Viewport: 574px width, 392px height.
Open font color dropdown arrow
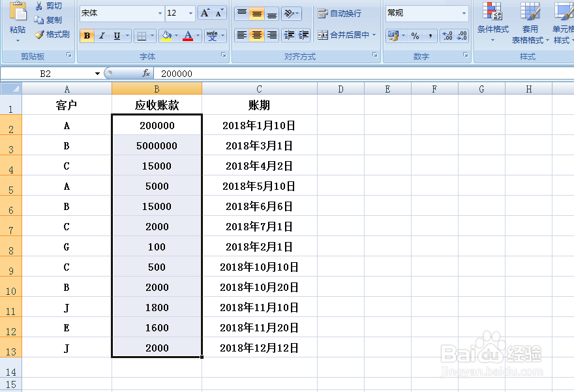pyautogui.click(x=198, y=35)
